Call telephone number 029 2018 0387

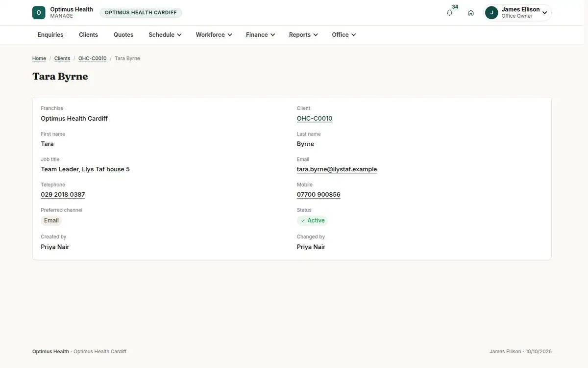[x=63, y=195]
